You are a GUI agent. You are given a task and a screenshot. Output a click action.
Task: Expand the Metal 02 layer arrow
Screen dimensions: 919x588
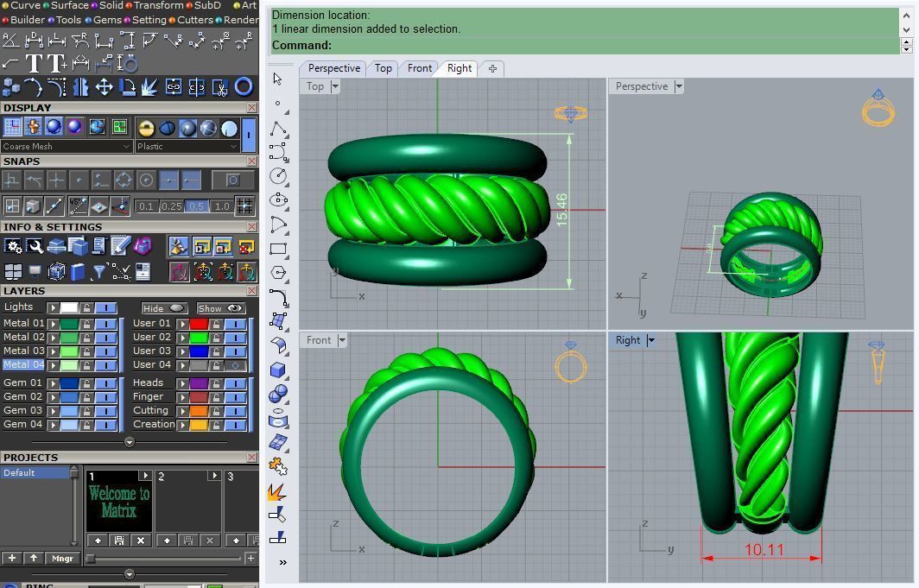pyautogui.click(x=54, y=338)
